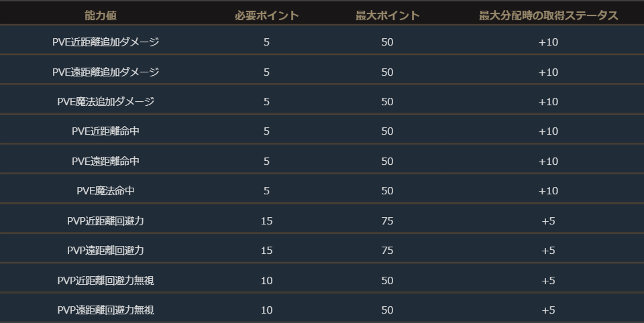
Task: Select the PVE魔法追加ダメージ row label
Action: [105, 102]
